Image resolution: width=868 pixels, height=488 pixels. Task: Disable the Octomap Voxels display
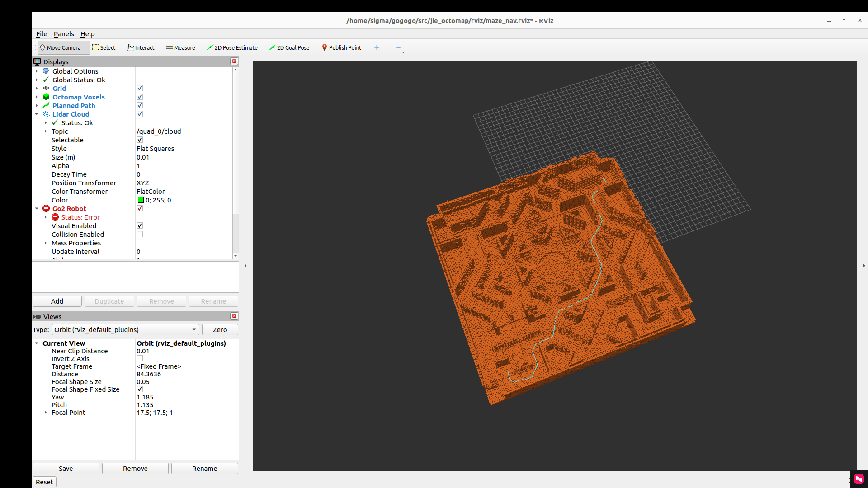click(x=140, y=97)
